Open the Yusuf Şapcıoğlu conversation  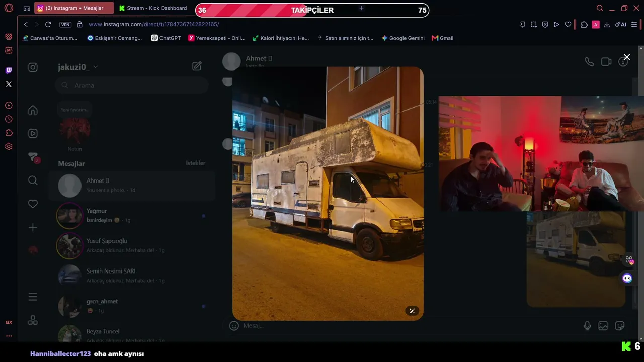tap(132, 246)
